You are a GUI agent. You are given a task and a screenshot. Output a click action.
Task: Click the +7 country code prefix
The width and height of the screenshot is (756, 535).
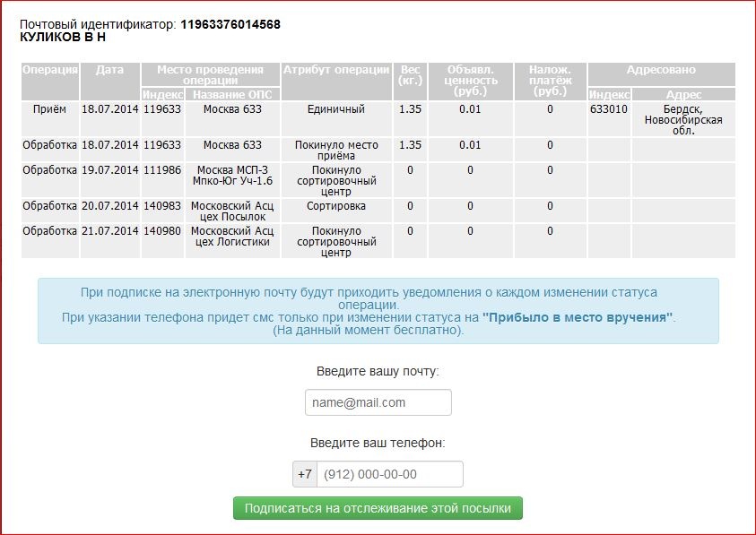(x=304, y=474)
